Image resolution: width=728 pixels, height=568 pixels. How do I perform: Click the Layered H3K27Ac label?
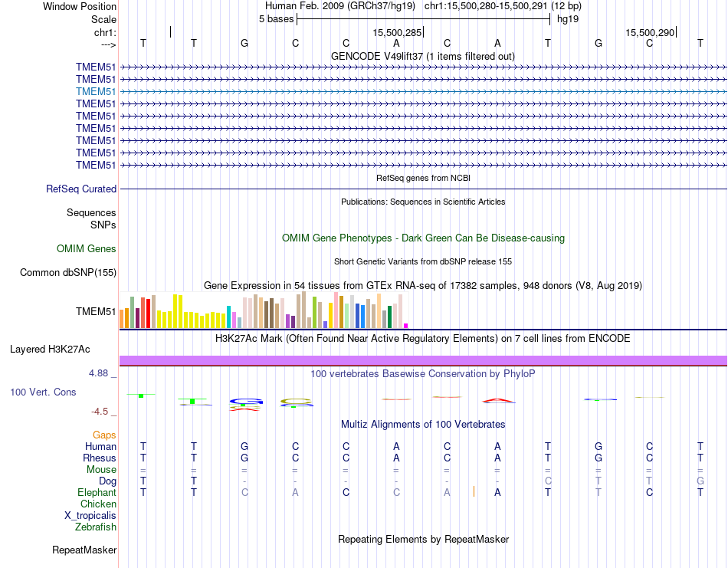50,350
